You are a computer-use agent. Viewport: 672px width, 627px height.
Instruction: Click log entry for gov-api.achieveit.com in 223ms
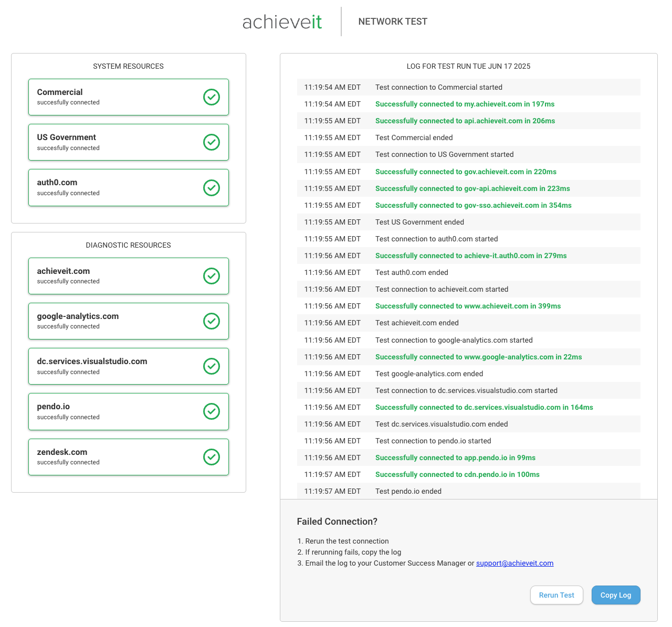coord(469,188)
